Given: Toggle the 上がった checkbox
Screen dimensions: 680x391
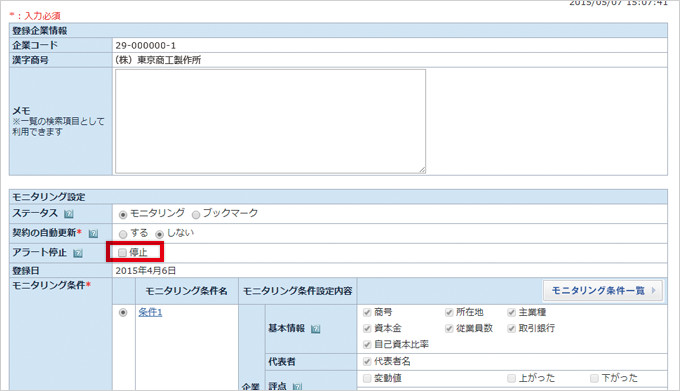Looking at the screenshot, I should tap(511, 378).
